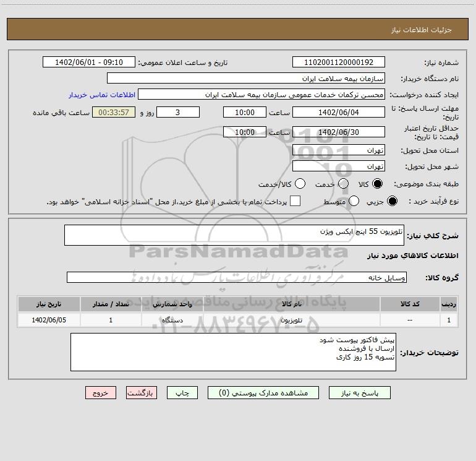
Task: Click the توضیحات خریدار notes box
Action: tap(233, 352)
